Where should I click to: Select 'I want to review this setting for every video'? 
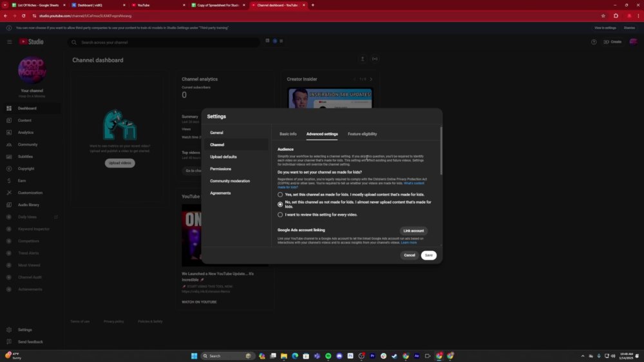(280, 214)
